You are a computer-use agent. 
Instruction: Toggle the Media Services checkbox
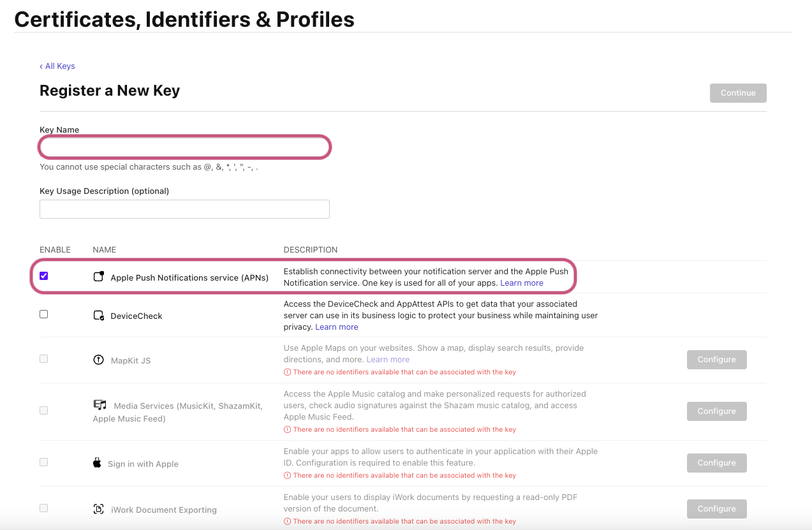coord(43,411)
